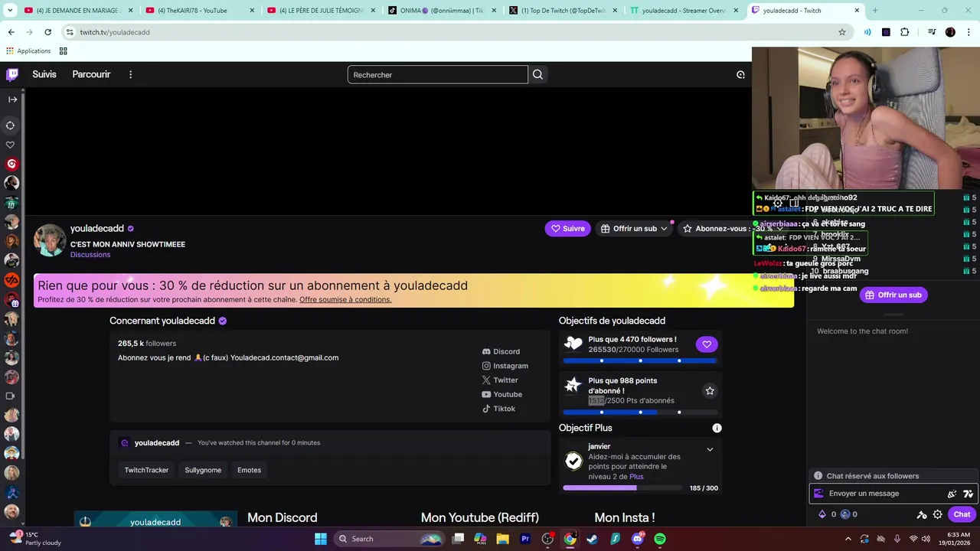Click the star subscriber goal button

coord(710,391)
